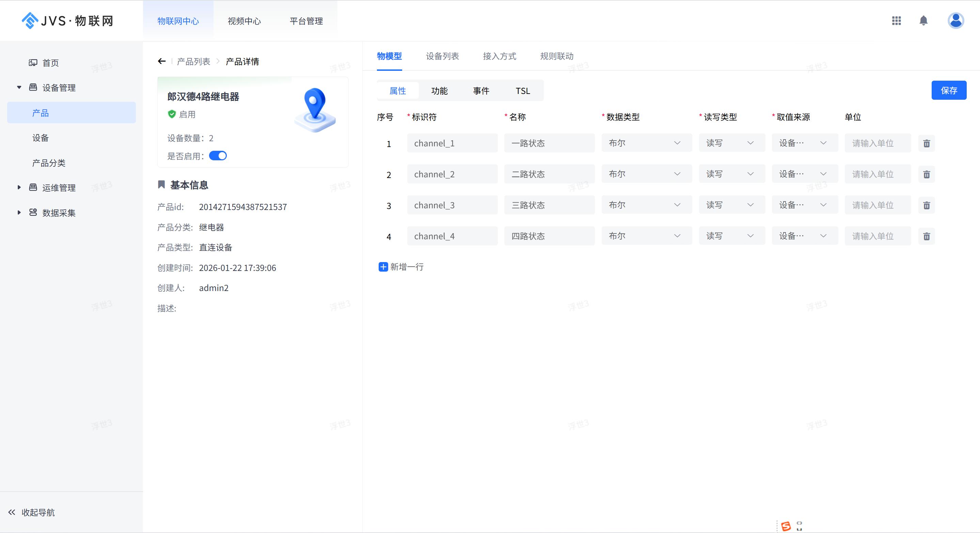Viewport: 980px width, 533px height.
Task: Click the back arrow beside 产品列表
Action: point(162,61)
